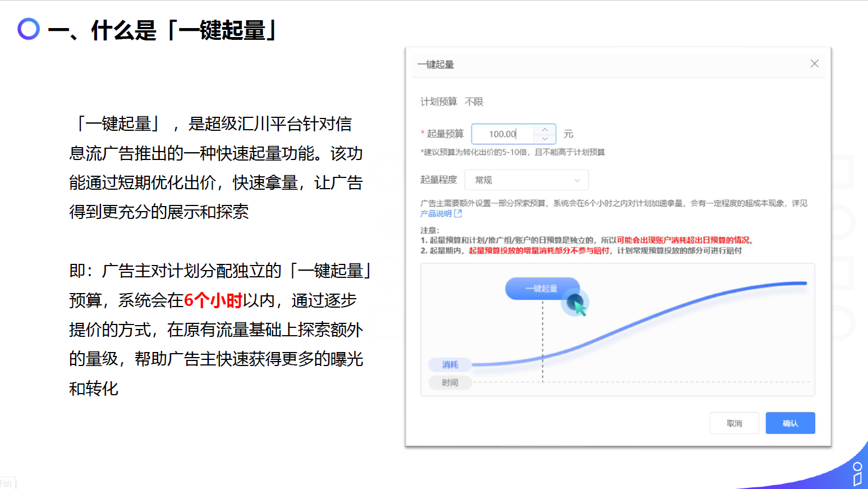
Task: Select the 时间 axis label pill
Action: 449,383
